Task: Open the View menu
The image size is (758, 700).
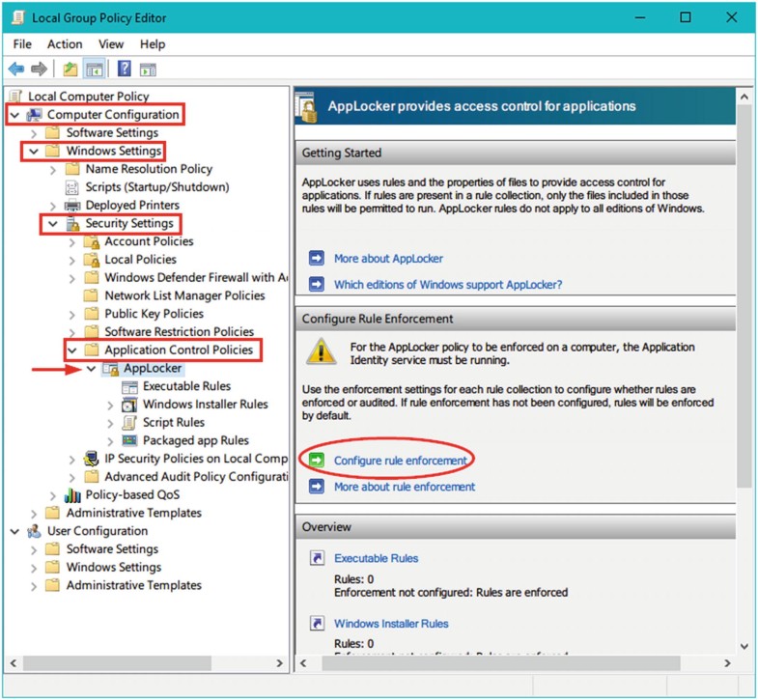Action: [x=111, y=44]
